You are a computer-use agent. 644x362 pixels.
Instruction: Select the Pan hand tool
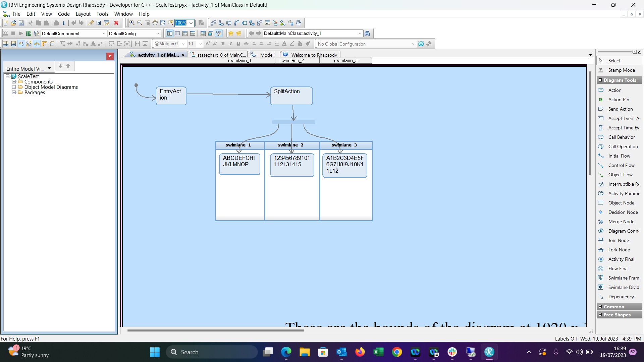point(155,23)
